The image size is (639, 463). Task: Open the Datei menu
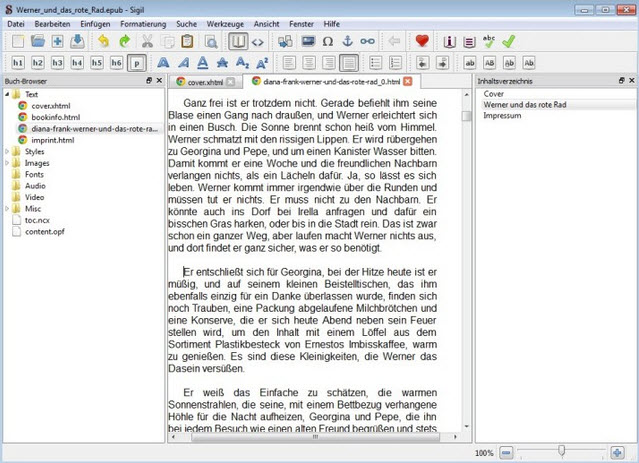coord(16,24)
